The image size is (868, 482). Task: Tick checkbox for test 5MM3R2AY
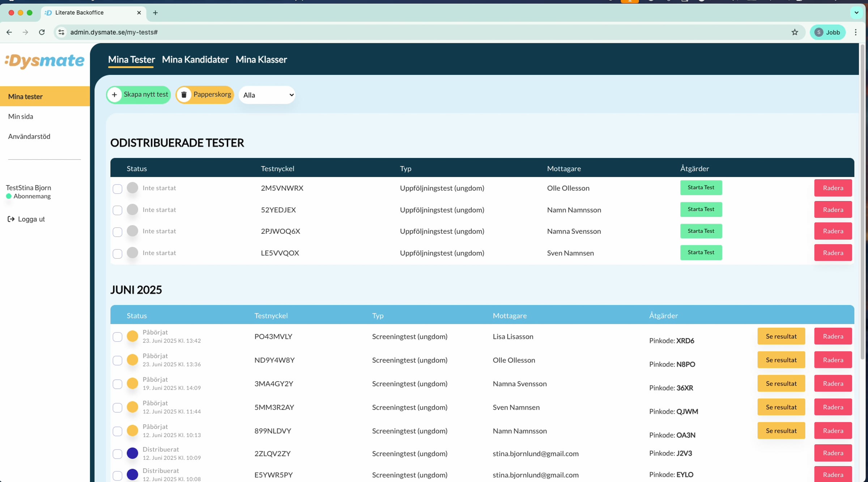pyautogui.click(x=118, y=408)
